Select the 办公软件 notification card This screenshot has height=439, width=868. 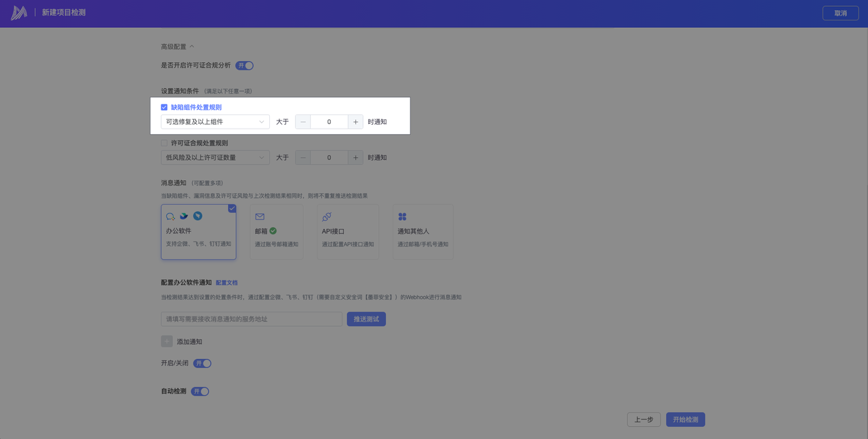click(x=198, y=232)
